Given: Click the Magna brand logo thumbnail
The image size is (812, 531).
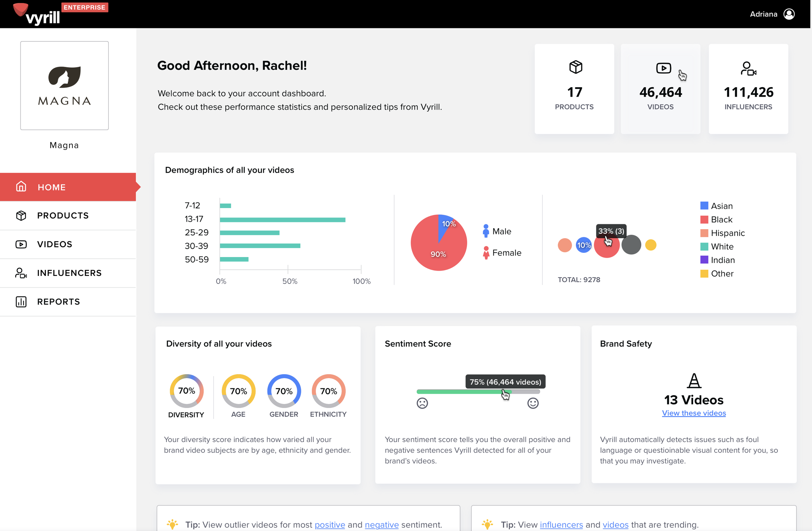Looking at the screenshot, I should tap(65, 86).
